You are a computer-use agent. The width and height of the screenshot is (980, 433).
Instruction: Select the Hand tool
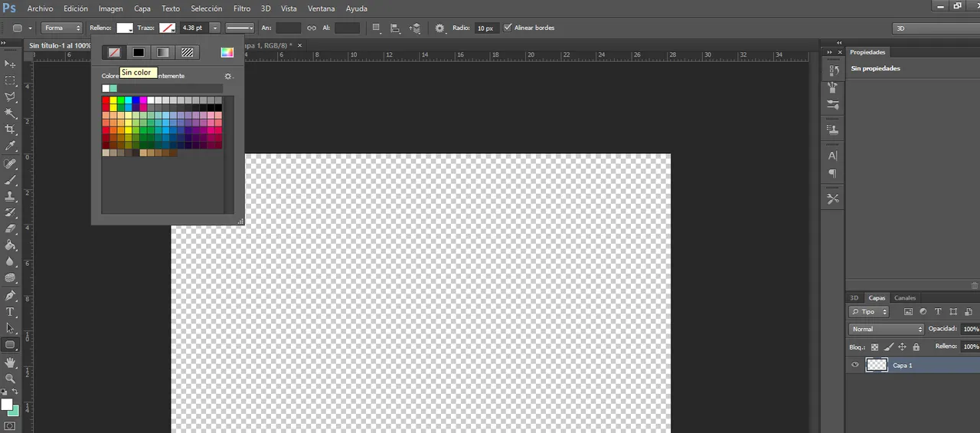pos(10,362)
